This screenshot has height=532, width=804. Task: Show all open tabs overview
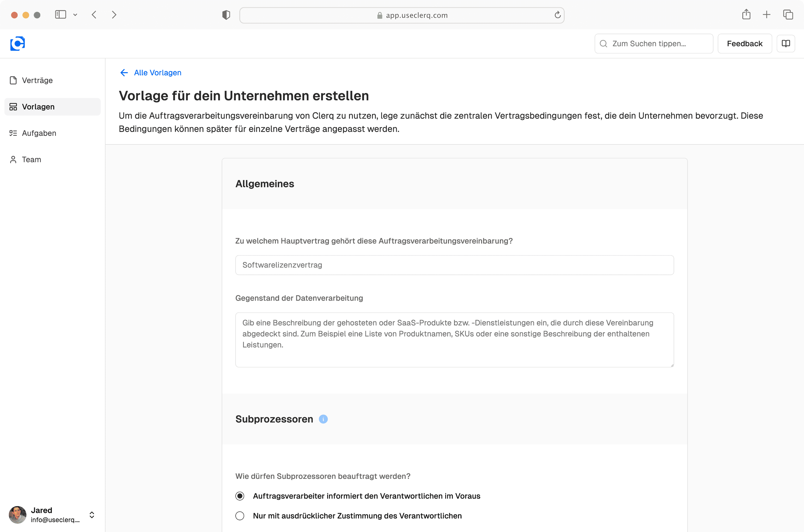788,15
